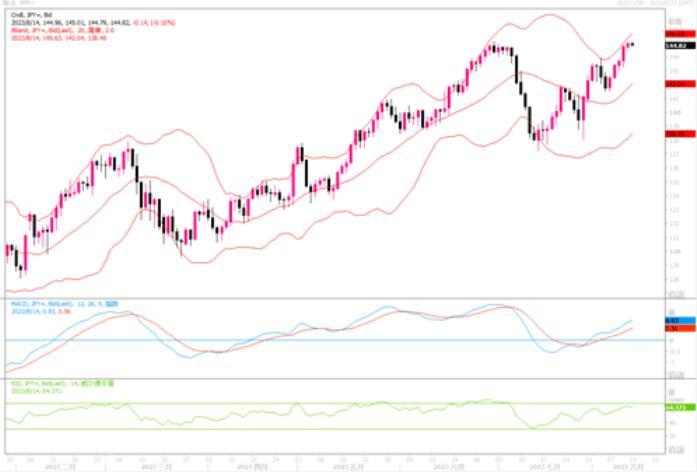Click the green RSI 64.371 value tag

(x=680, y=407)
